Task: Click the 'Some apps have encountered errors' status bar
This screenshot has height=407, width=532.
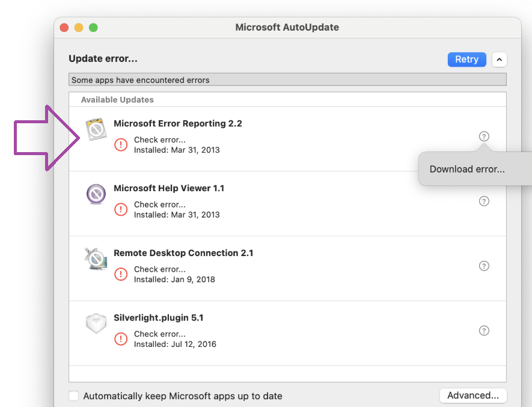Action: coord(287,80)
